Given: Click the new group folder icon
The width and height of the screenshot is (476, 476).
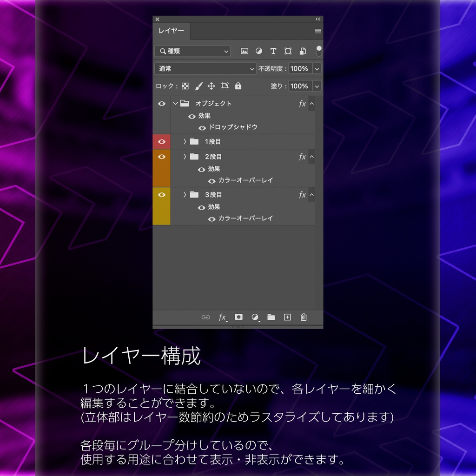Looking at the screenshot, I should [x=271, y=317].
